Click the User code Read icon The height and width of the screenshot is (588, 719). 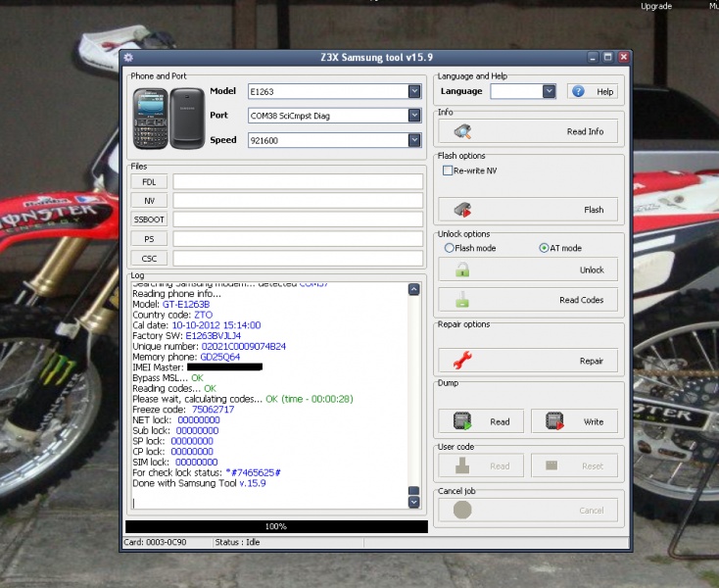click(462, 465)
